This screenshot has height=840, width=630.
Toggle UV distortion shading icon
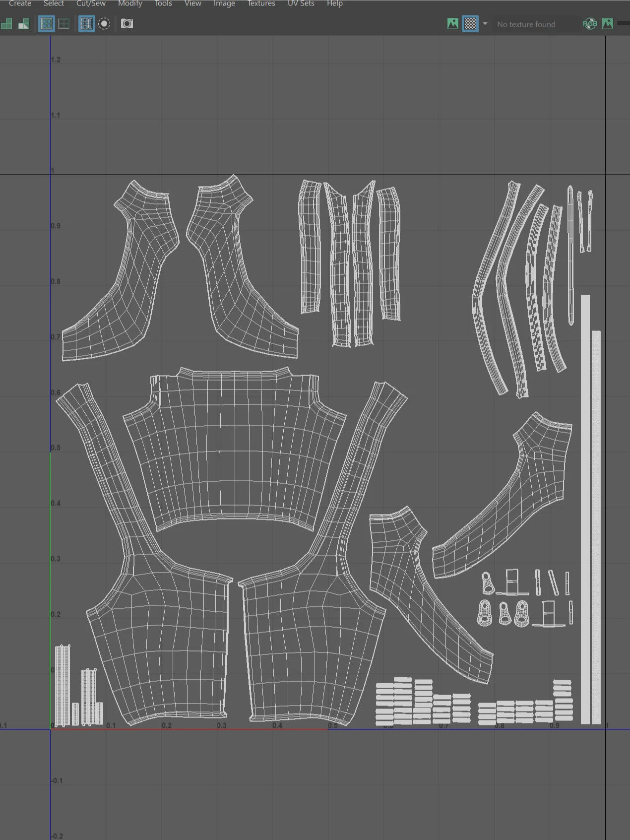tap(24, 23)
